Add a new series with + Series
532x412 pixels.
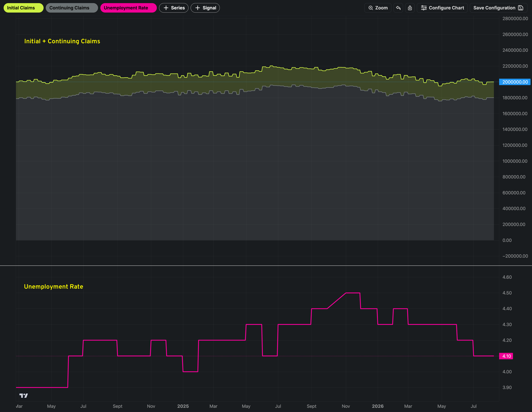pyautogui.click(x=174, y=8)
